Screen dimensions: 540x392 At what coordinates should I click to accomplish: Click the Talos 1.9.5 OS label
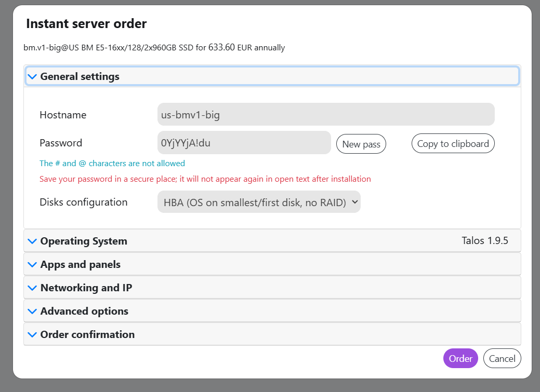pyautogui.click(x=484, y=241)
